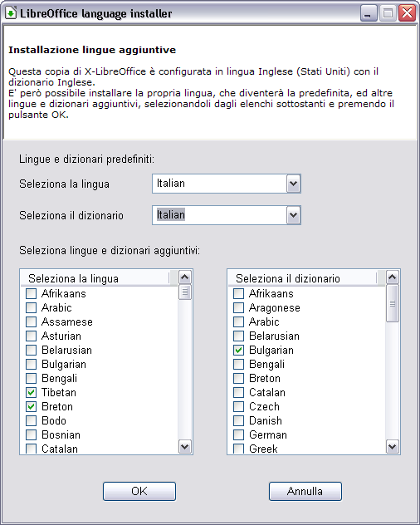Open the default dictionary dropdown
The width and height of the screenshot is (420, 525).
[293, 215]
